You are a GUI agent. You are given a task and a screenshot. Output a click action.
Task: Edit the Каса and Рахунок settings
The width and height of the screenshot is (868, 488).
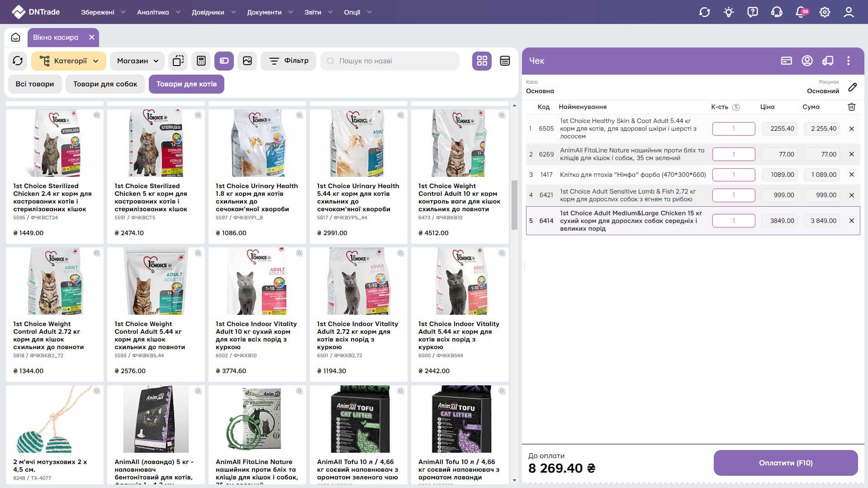(x=853, y=87)
